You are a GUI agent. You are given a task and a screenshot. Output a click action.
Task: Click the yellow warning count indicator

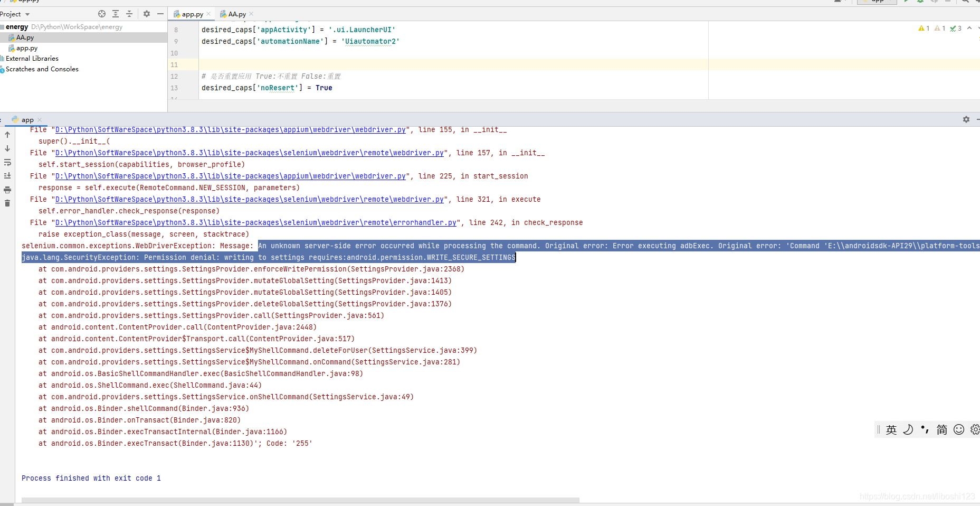[x=924, y=29]
